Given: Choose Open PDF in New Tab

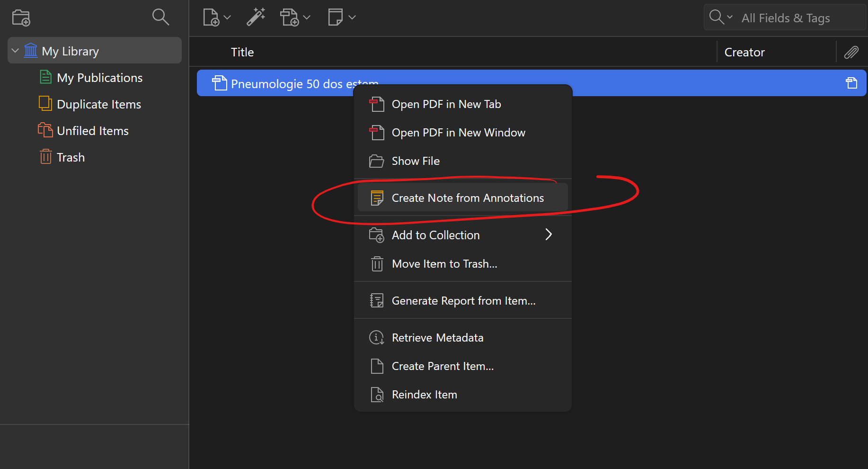Looking at the screenshot, I should pyautogui.click(x=463, y=104).
